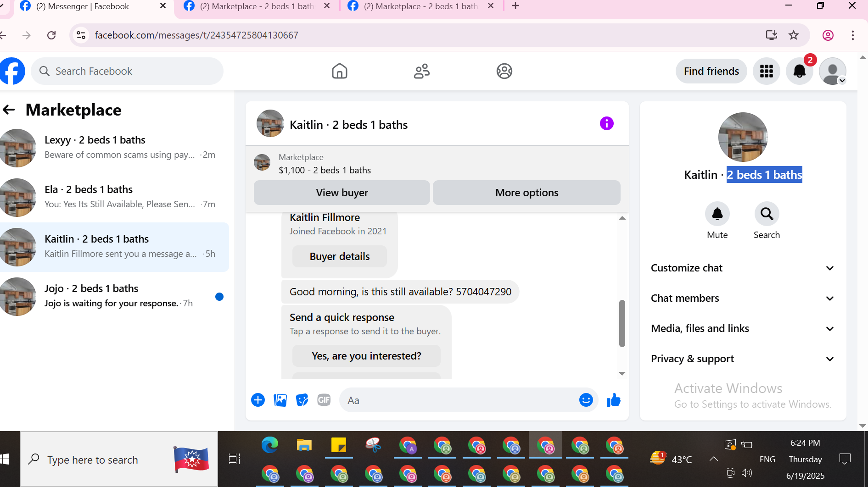Focus the Aa message input field
Screen dimensions: 868x487
(x=459, y=400)
